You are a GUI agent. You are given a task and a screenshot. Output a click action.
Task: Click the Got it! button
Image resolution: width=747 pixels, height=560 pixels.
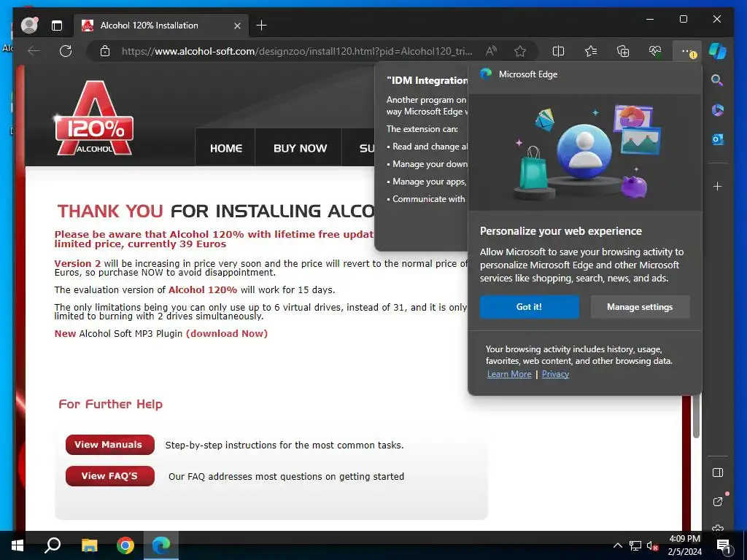pyautogui.click(x=530, y=307)
